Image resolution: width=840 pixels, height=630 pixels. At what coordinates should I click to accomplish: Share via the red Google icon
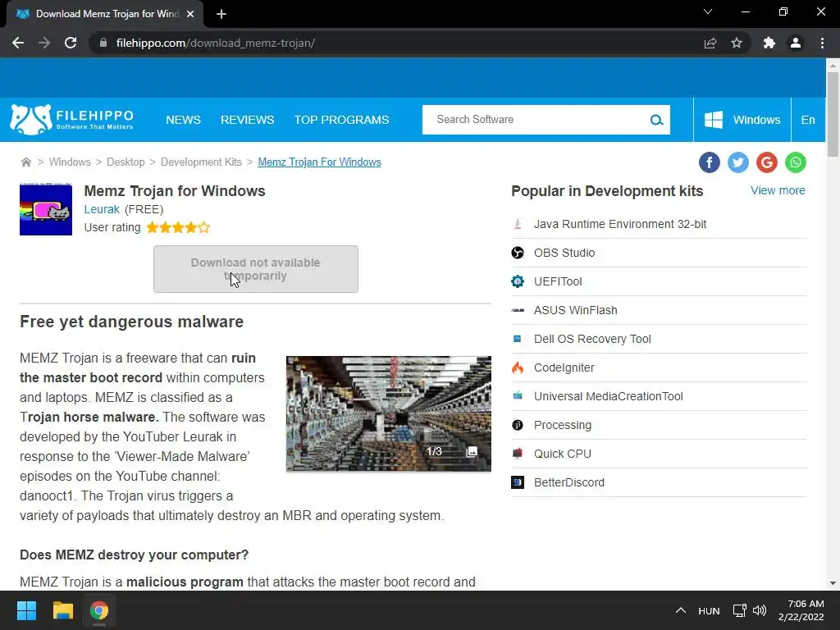(x=767, y=162)
